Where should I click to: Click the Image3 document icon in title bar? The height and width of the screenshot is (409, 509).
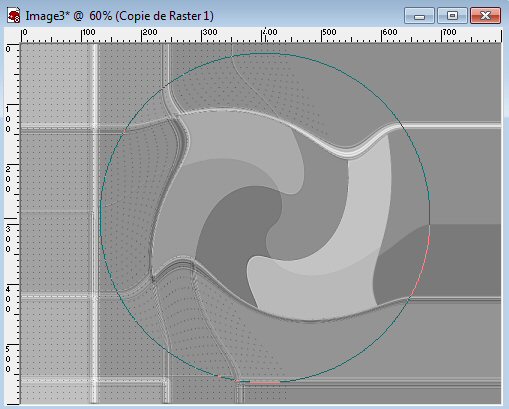click(x=14, y=16)
